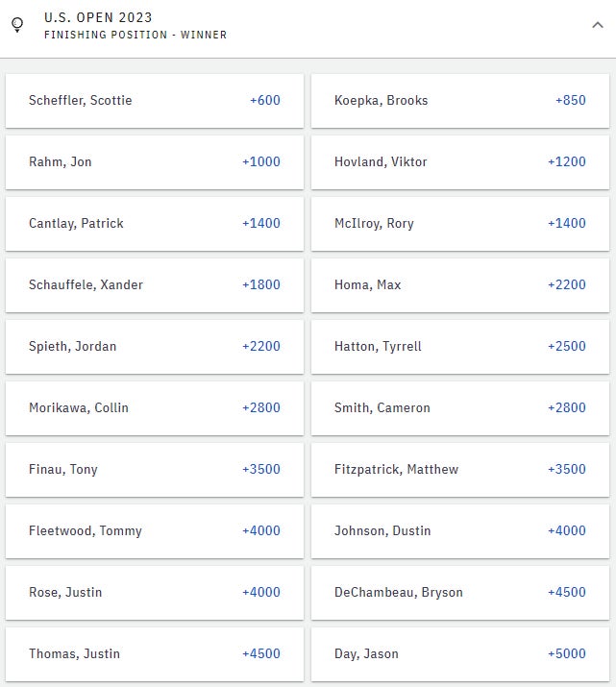Bet on Hovland, Viktor at +1200
616x687 pixels.
point(459,162)
